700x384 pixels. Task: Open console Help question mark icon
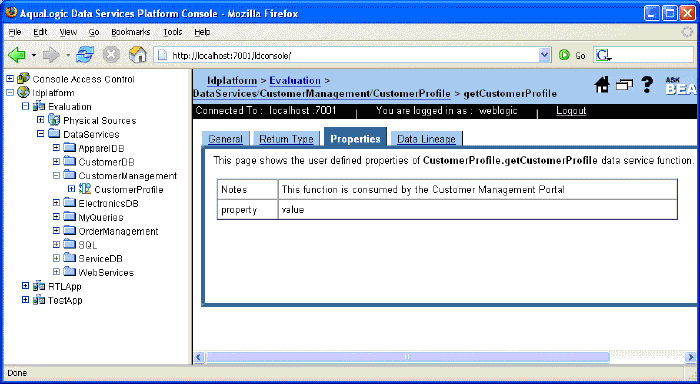[x=647, y=84]
